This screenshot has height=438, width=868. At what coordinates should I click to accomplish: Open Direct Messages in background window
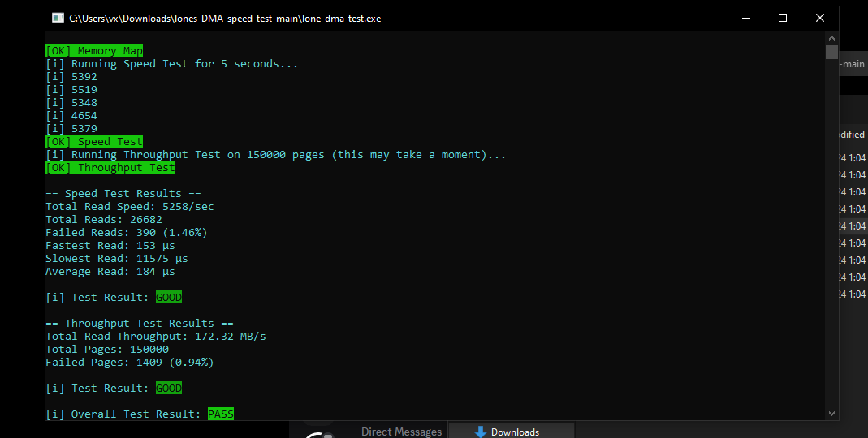click(x=401, y=432)
